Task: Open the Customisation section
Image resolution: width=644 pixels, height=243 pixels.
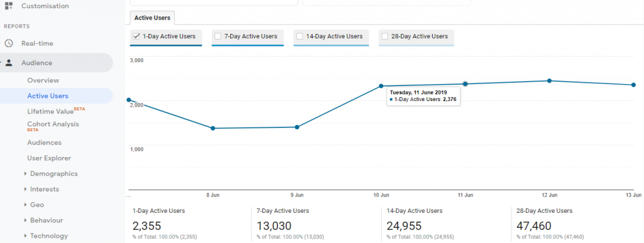Action: click(45, 6)
